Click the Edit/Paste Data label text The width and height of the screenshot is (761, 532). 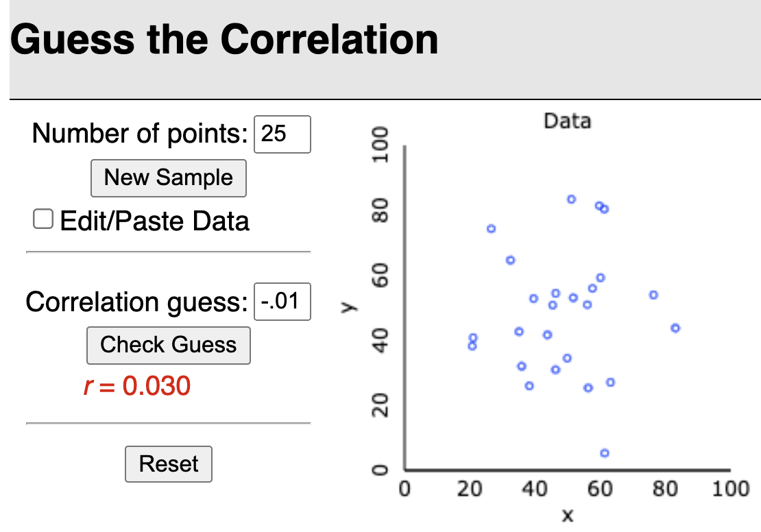[155, 221]
